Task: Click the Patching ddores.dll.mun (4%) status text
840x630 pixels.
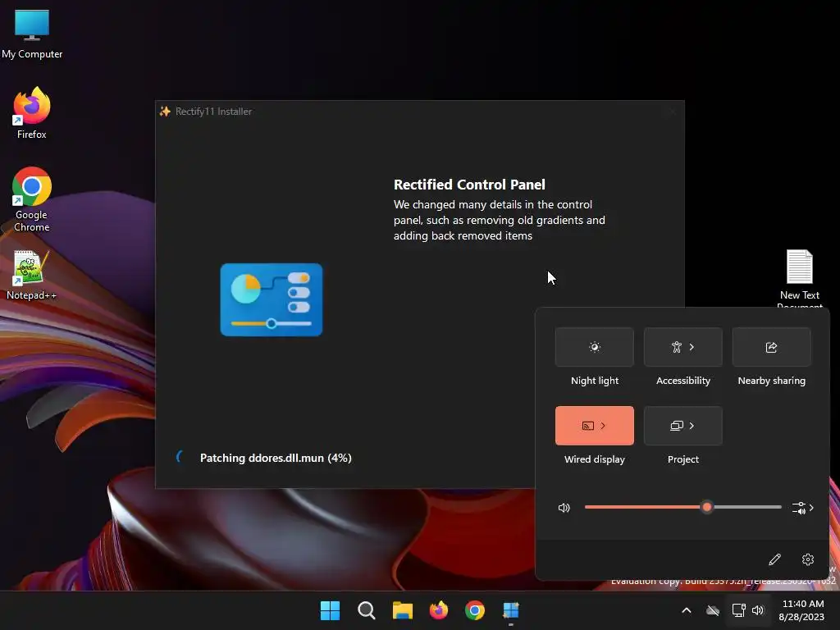Action: (276, 458)
